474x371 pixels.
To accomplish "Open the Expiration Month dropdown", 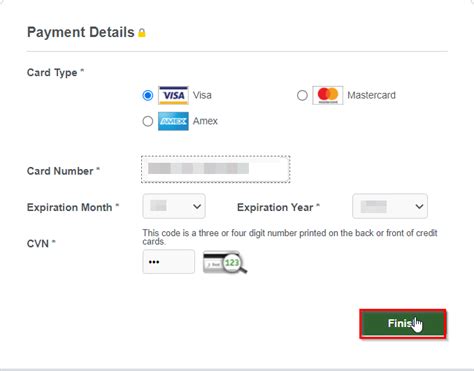I will [174, 206].
